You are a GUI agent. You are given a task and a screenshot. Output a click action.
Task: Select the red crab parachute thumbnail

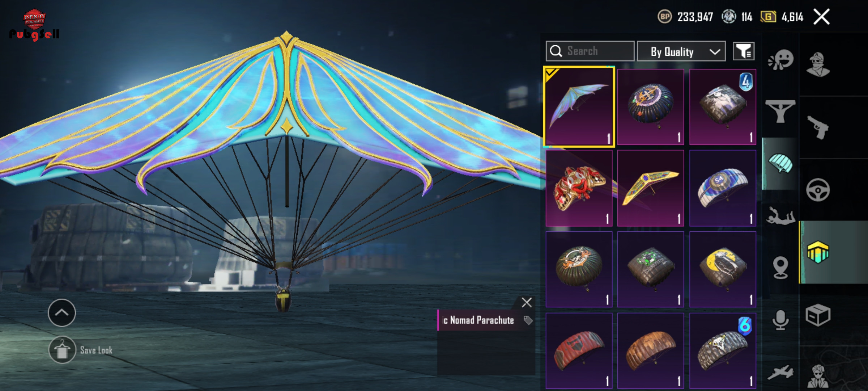click(x=579, y=188)
